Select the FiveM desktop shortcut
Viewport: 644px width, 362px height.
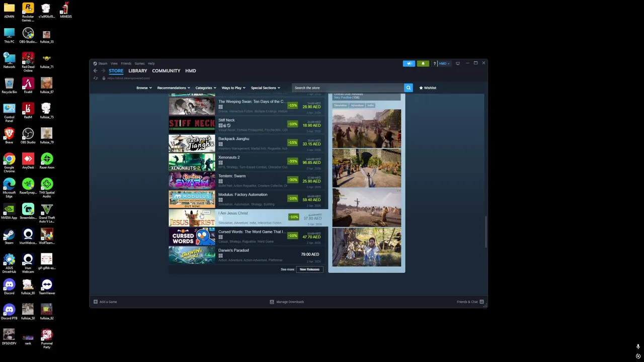pos(28,86)
